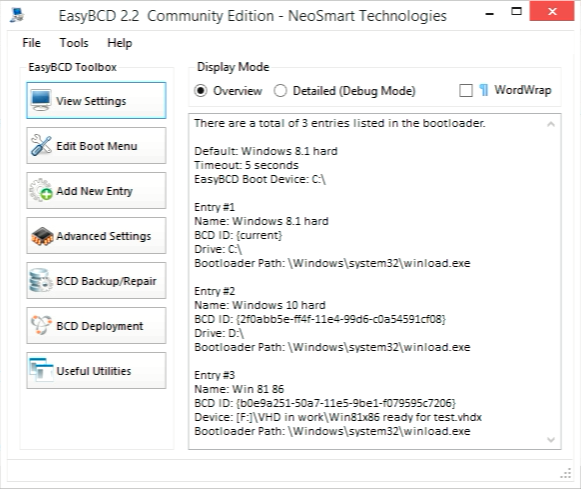Minimize the EasyBCD window
The height and width of the screenshot is (489, 581).
click(x=489, y=13)
